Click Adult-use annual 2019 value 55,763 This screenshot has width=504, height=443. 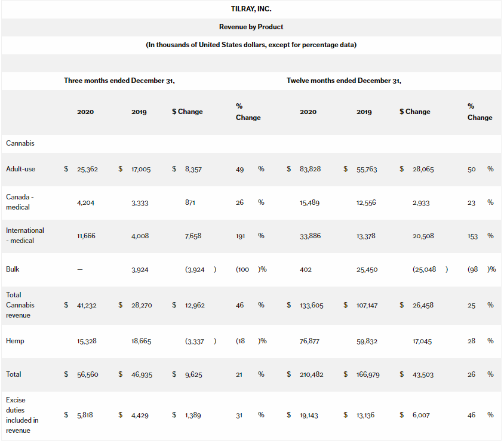pyautogui.click(x=367, y=170)
